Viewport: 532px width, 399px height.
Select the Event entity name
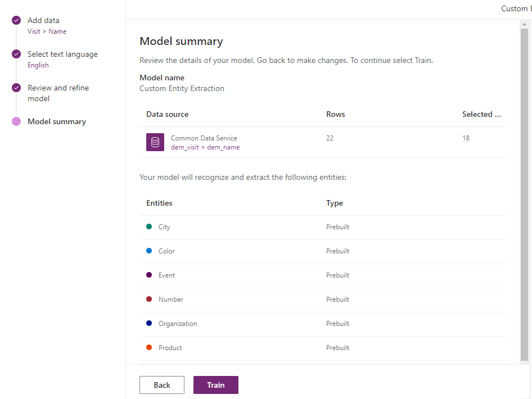click(166, 275)
